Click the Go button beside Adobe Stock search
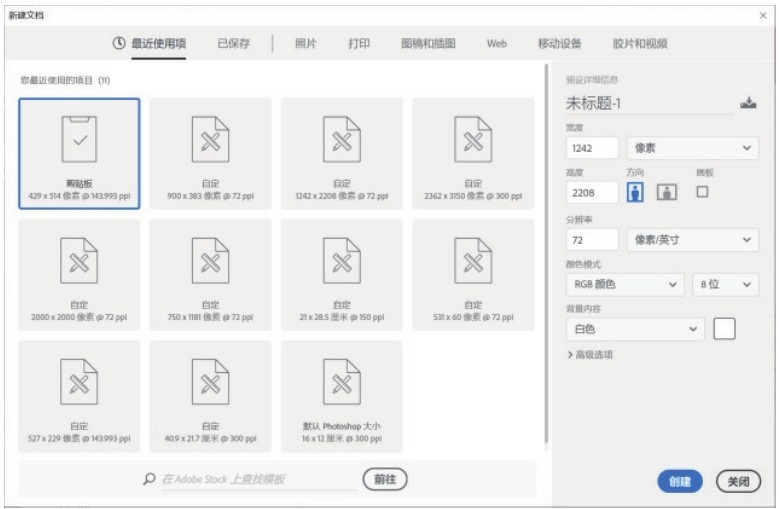Screen dimensions: 779x509 385,480
